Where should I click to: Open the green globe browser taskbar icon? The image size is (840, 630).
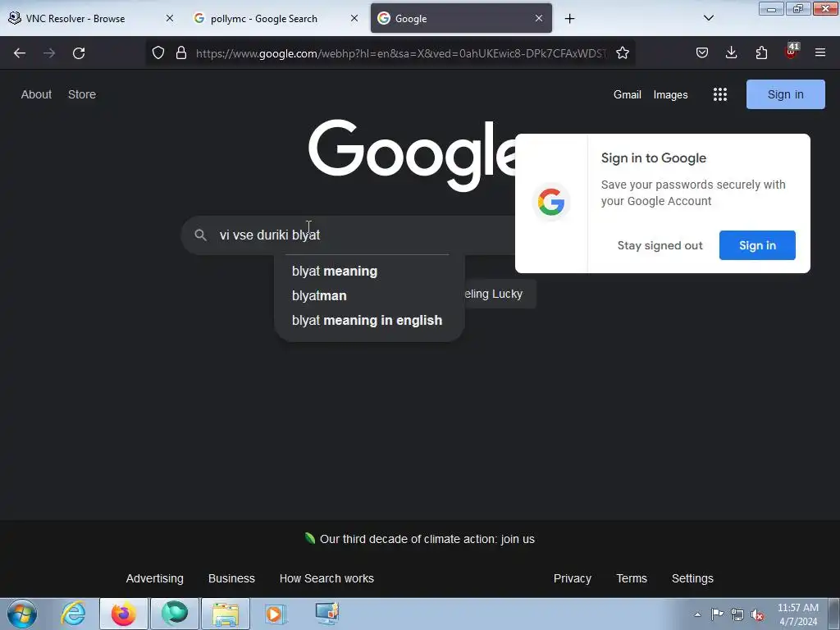point(174,614)
